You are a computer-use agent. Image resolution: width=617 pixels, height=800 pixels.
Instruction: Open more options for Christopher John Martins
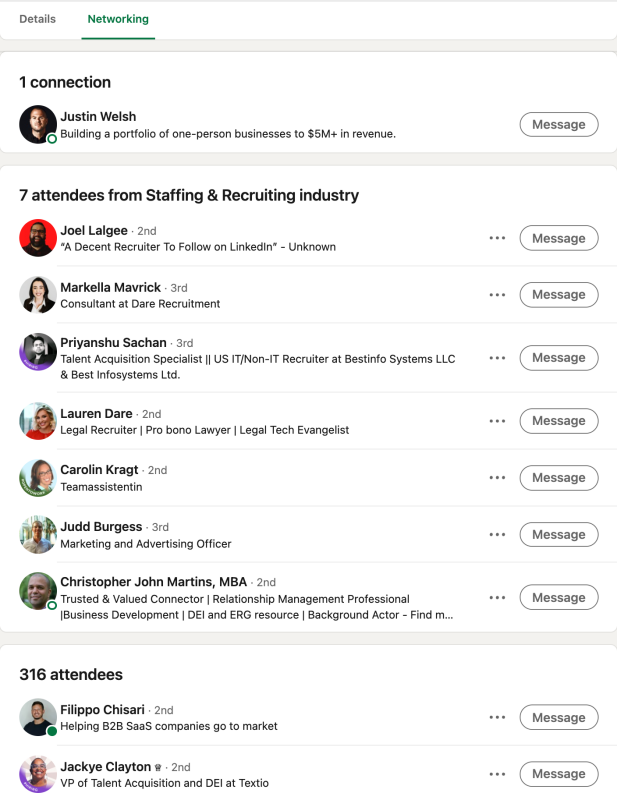click(x=497, y=597)
